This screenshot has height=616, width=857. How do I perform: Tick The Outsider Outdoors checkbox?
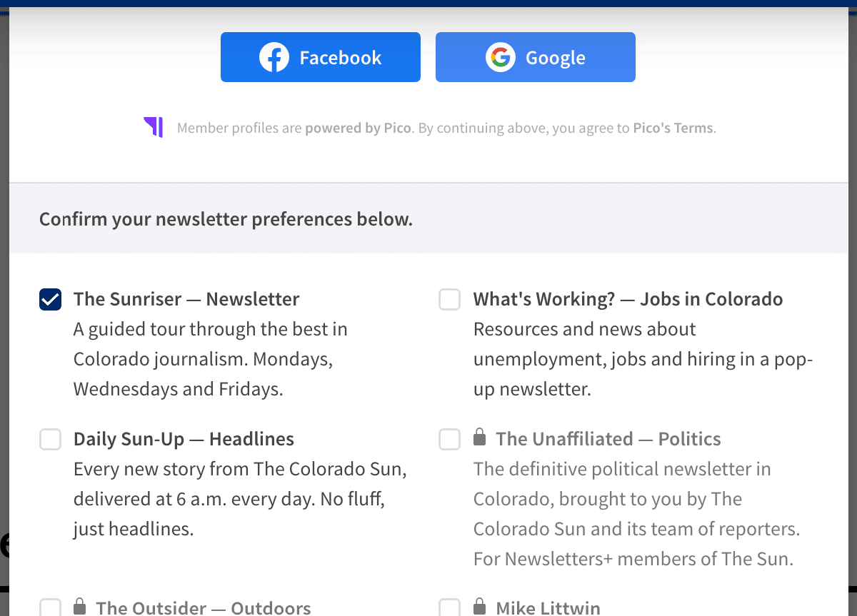[x=50, y=607]
